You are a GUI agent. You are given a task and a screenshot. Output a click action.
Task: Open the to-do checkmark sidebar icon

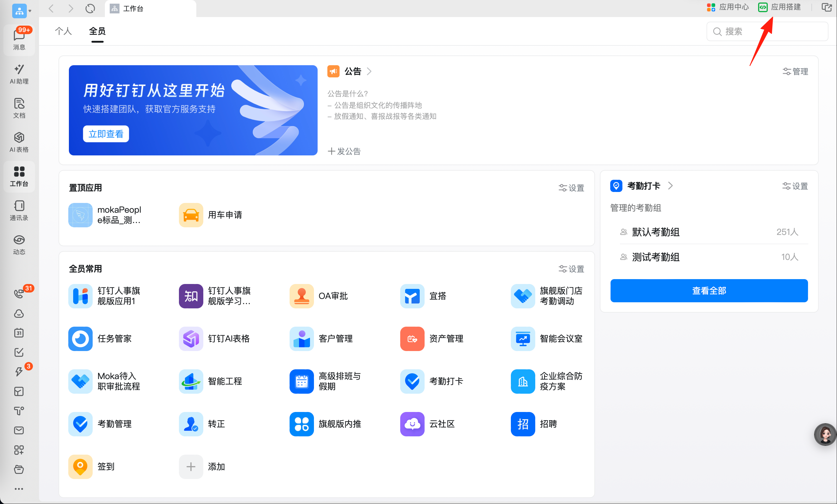(x=19, y=352)
